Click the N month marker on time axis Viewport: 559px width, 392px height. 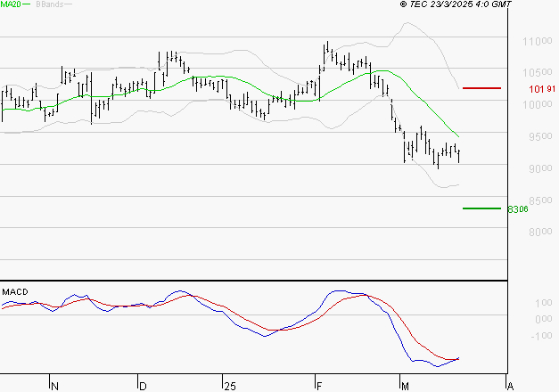54,387
